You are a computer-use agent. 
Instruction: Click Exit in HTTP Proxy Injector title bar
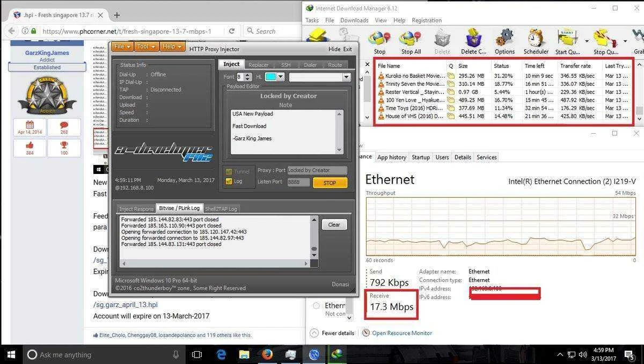[348, 49]
